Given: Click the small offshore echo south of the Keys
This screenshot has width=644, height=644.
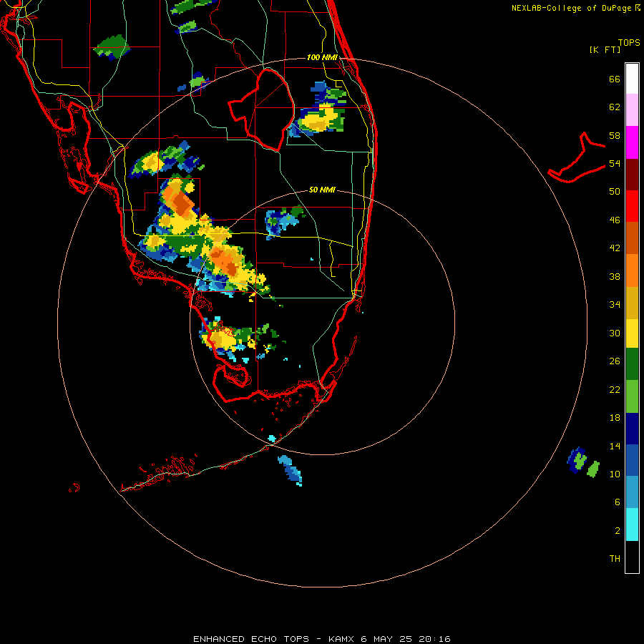Looking at the screenshot, I should point(291,470).
